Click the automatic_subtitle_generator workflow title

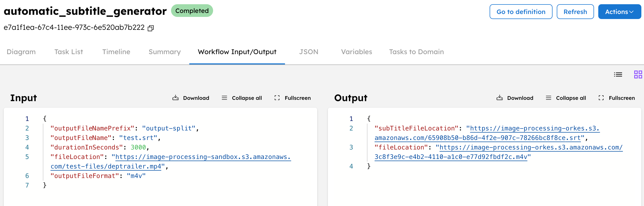pos(85,11)
